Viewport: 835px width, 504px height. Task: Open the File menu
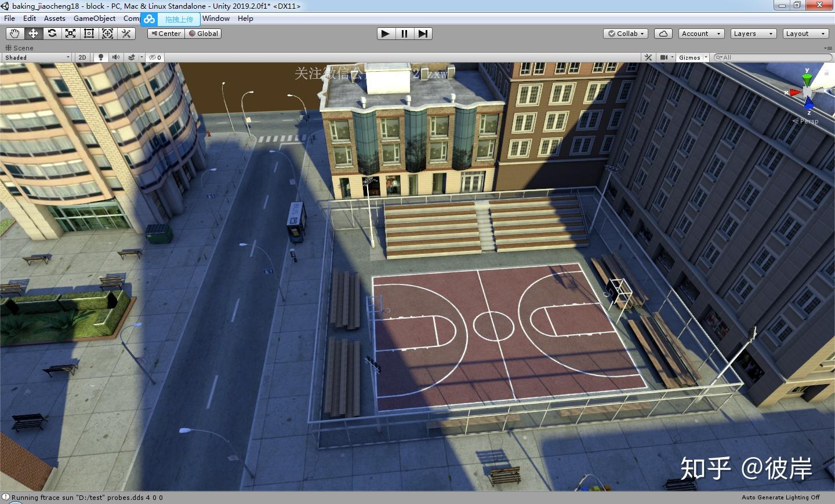point(10,19)
